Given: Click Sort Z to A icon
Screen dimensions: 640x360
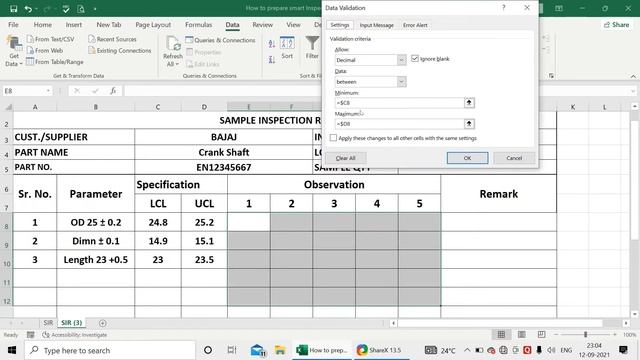Looking at the screenshot, I should 272,60.
